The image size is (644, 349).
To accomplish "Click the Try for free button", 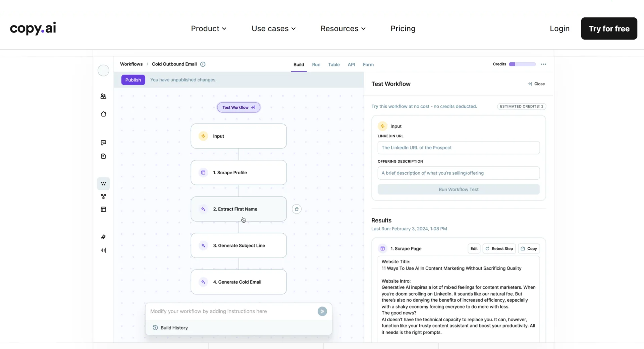I will tap(609, 28).
